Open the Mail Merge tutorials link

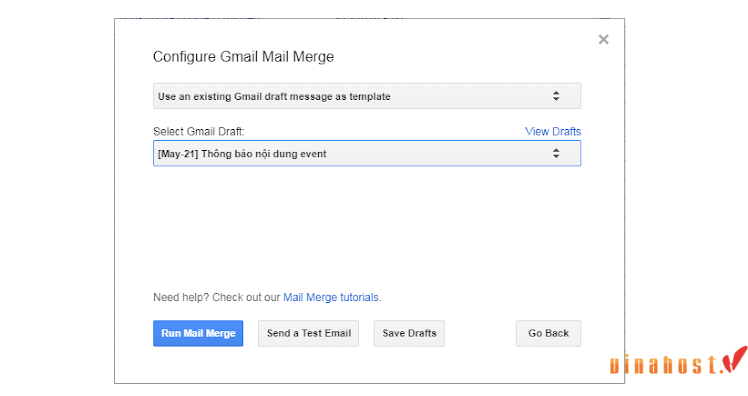[x=332, y=297]
